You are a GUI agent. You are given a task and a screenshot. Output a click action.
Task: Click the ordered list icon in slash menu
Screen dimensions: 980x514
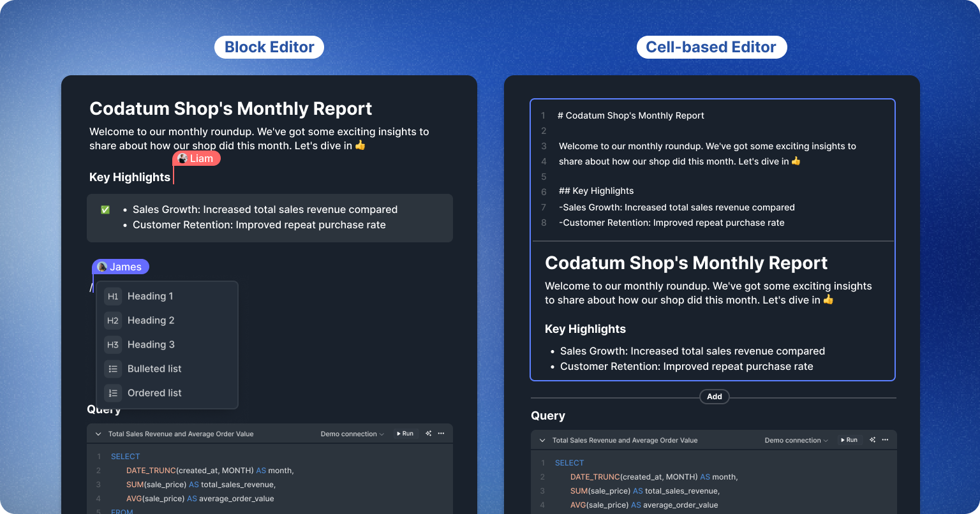coord(113,393)
